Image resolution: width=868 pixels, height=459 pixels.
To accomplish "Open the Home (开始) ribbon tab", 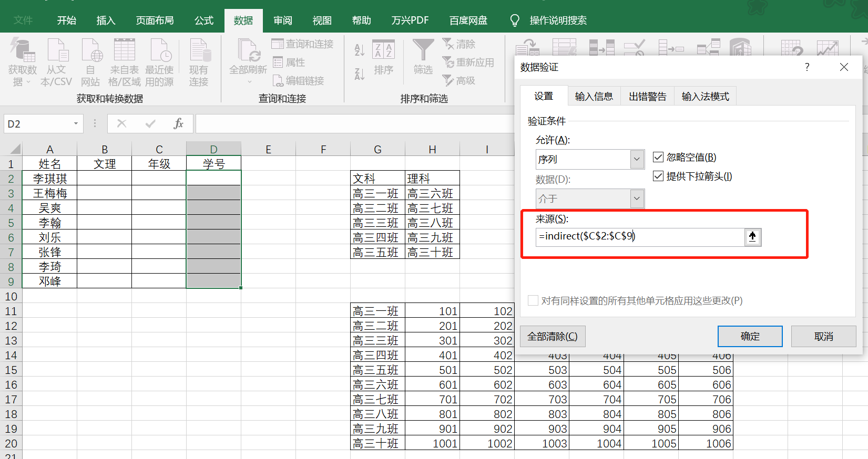I will (67, 20).
